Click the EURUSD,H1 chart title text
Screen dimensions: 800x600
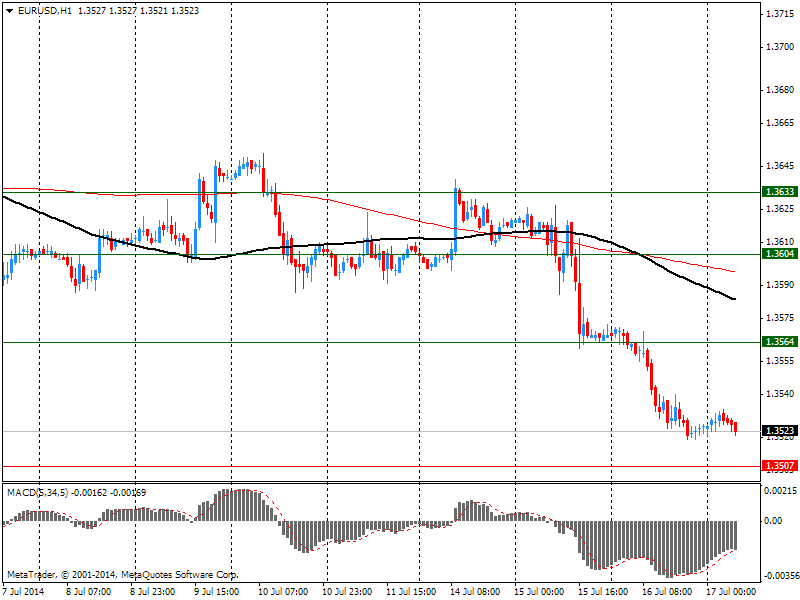[45, 11]
